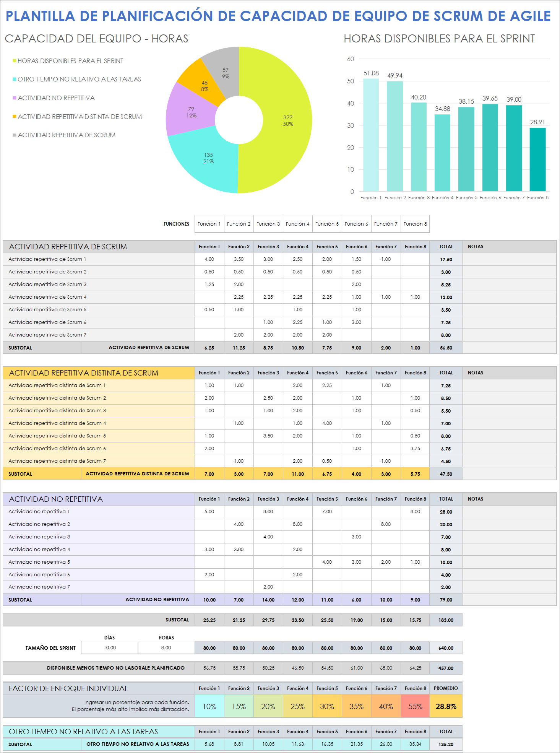Click the 3.75 cell in distinta de Scrum 6
Image resolution: width=560 pixels, height=753 pixels.
[415, 449]
